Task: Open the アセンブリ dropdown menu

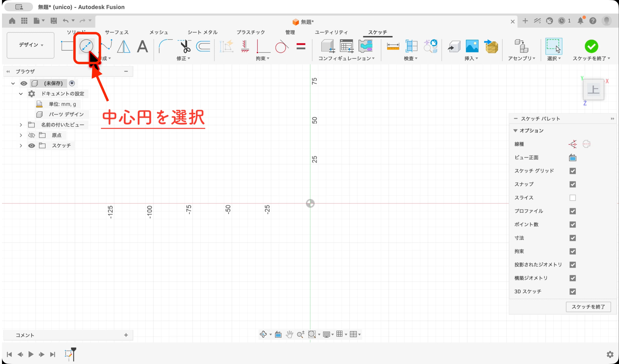Action: coord(521,59)
